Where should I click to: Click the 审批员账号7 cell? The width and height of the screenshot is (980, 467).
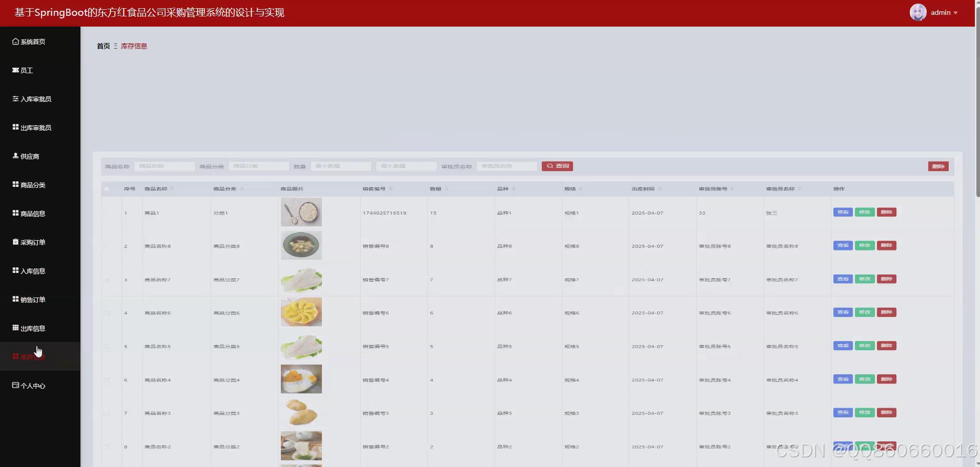pyautogui.click(x=714, y=280)
